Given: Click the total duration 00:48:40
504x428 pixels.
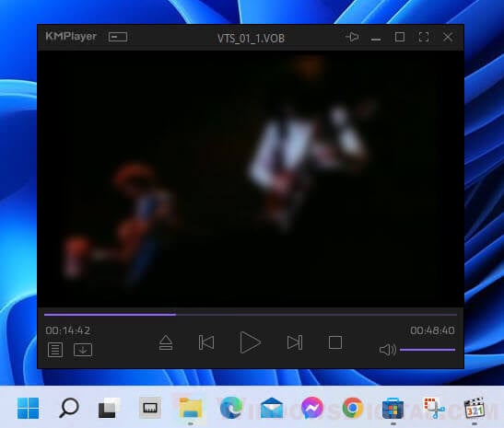Looking at the screenshot, I should tap(432, 330).
